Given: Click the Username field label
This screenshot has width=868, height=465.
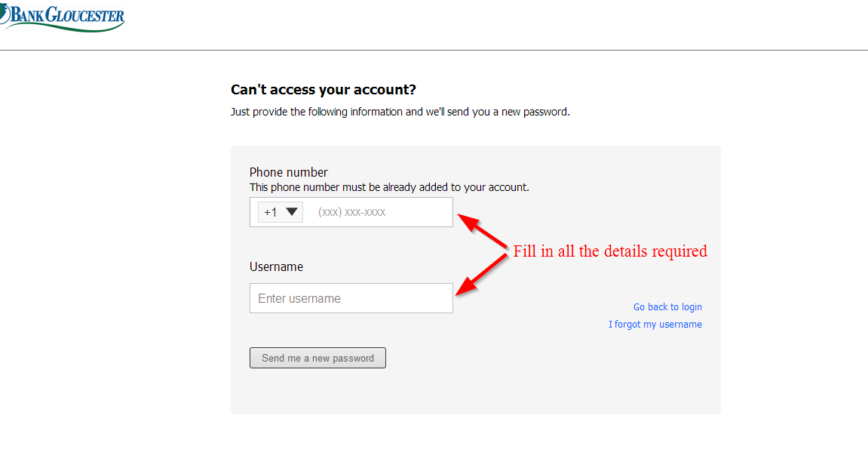Looking at the screenshot, I should point(276,267).
